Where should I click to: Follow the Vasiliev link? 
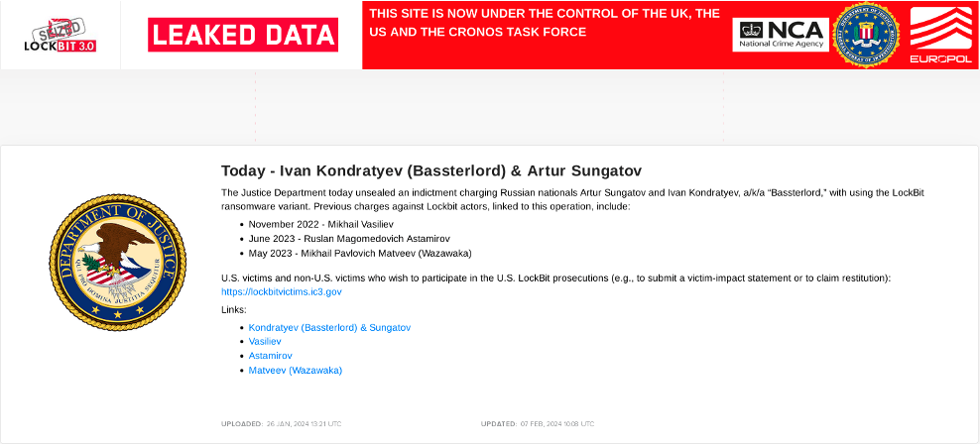tap(266, 341)
